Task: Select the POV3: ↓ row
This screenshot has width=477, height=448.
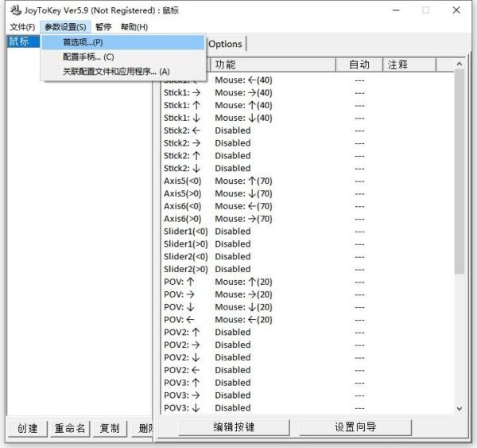Action: (307, 408)
